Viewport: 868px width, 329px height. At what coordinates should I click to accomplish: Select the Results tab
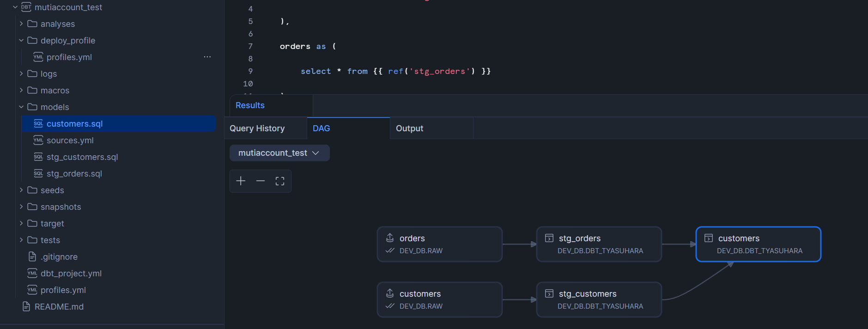(x=250, y=105)
